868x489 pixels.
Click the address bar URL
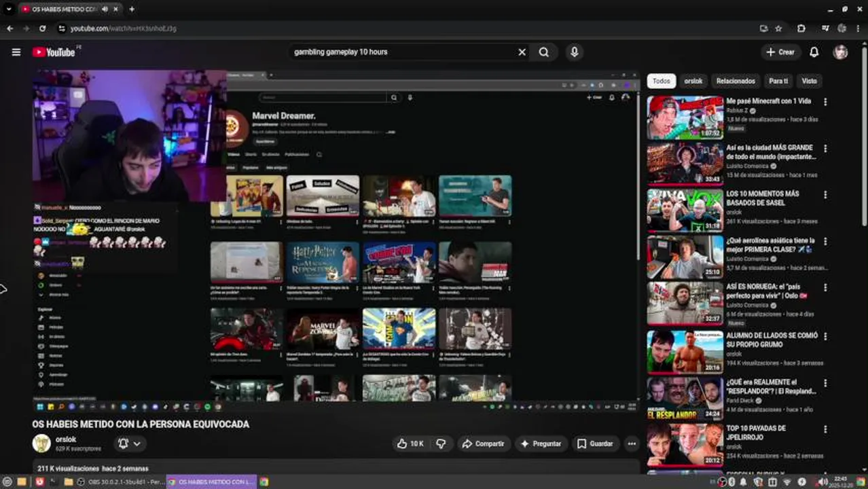124,29
